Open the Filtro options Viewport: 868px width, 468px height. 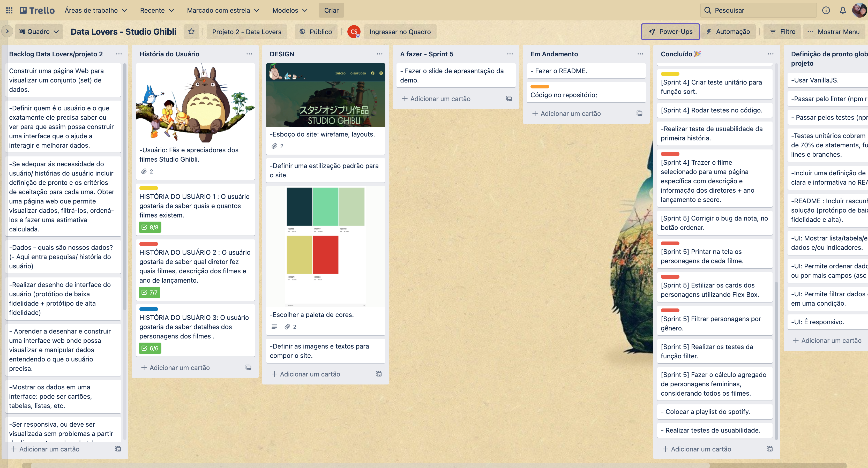(782, 32)
